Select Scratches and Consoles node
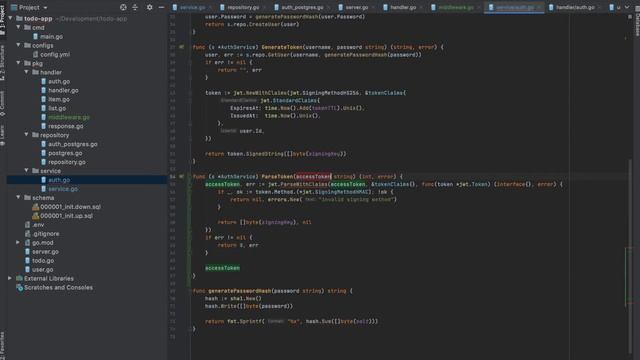This screenshot has width=640, height=360. tap(58, 287)
